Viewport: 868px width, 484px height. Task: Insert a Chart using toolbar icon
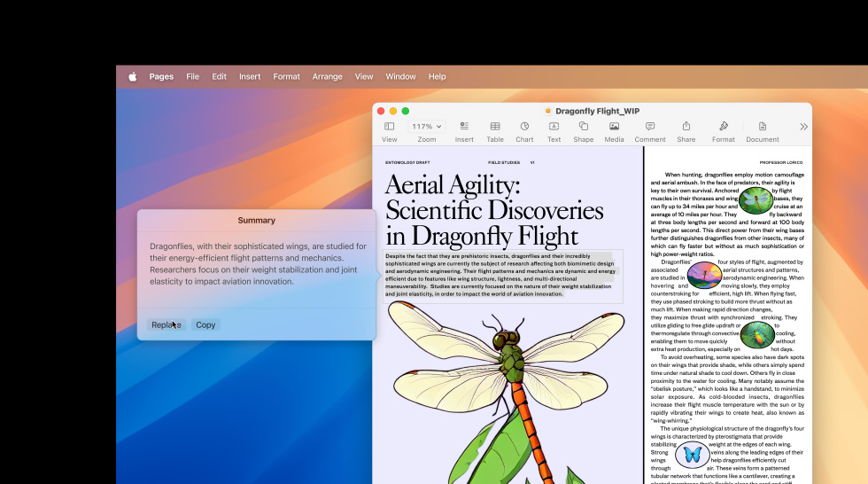coord(524,127)
